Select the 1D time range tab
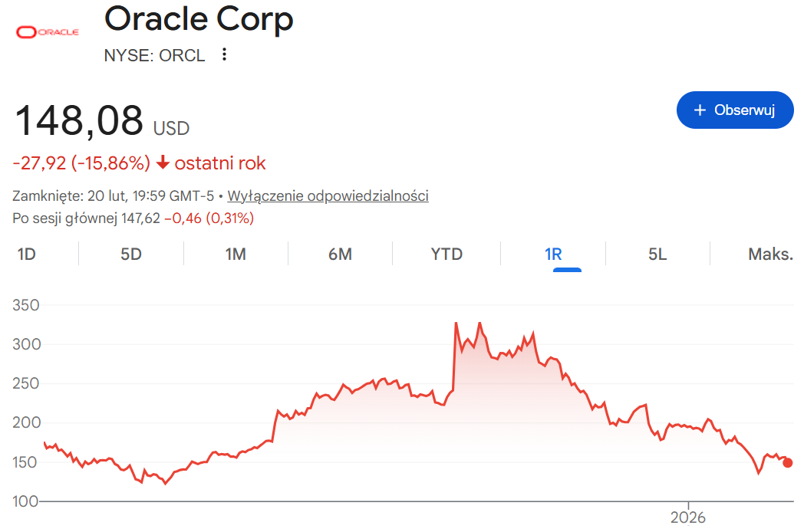Viewport: 804px width, 532px height. coord(27,255)
